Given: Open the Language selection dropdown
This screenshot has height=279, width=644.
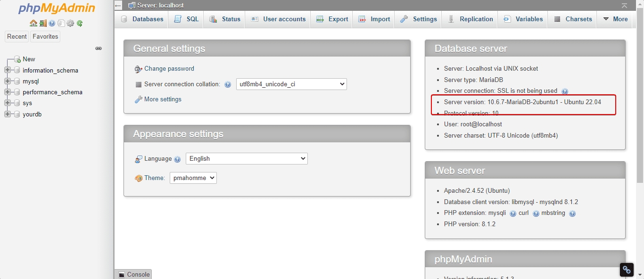Looking at the screenshot, I should coord(246,159).
